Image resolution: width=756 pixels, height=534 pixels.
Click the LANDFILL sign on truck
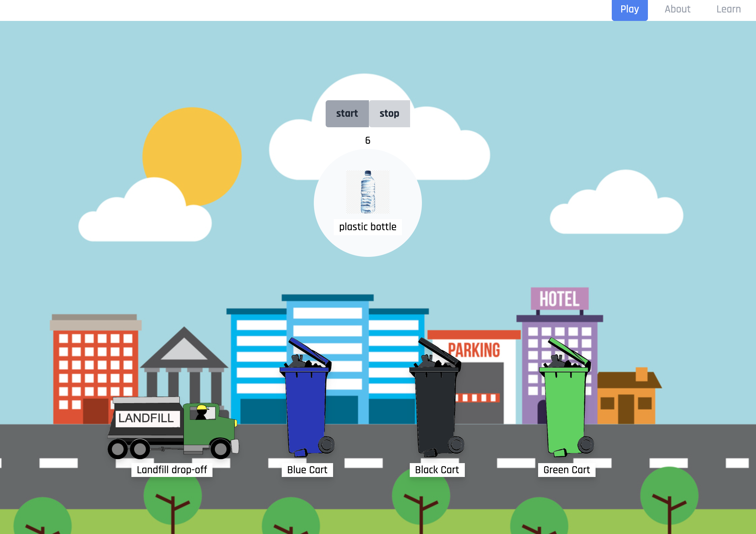pyautogui.click(x=146, y=418)
